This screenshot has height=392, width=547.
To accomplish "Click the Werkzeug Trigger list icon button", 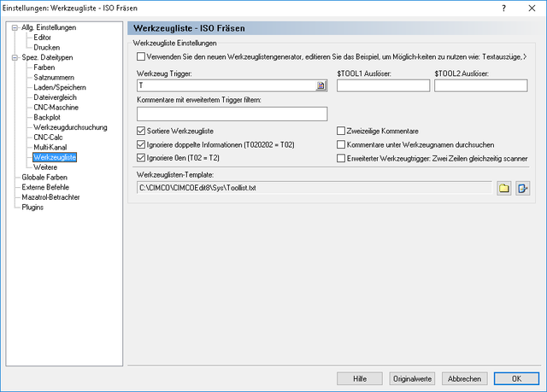I will point(321,85).
